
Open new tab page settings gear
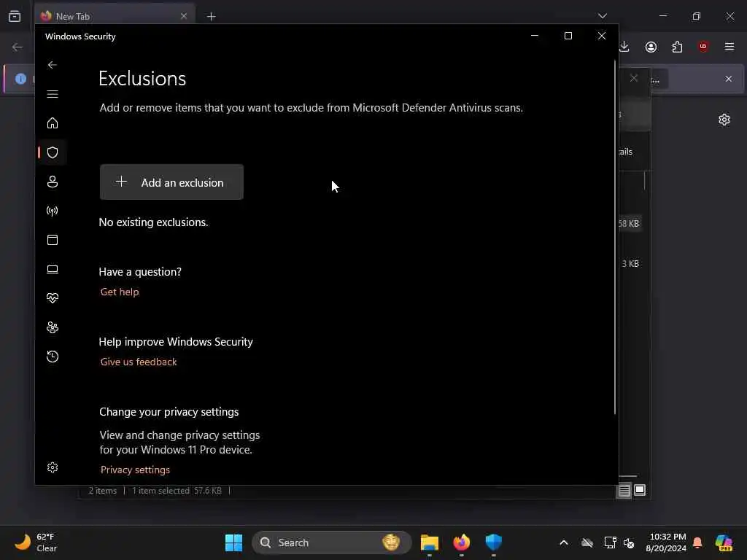pos(724,120)
